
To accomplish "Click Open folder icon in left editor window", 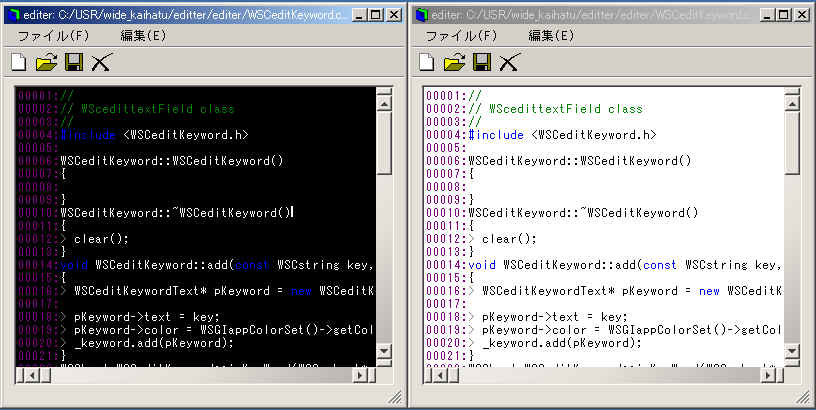I will (46, 63).
